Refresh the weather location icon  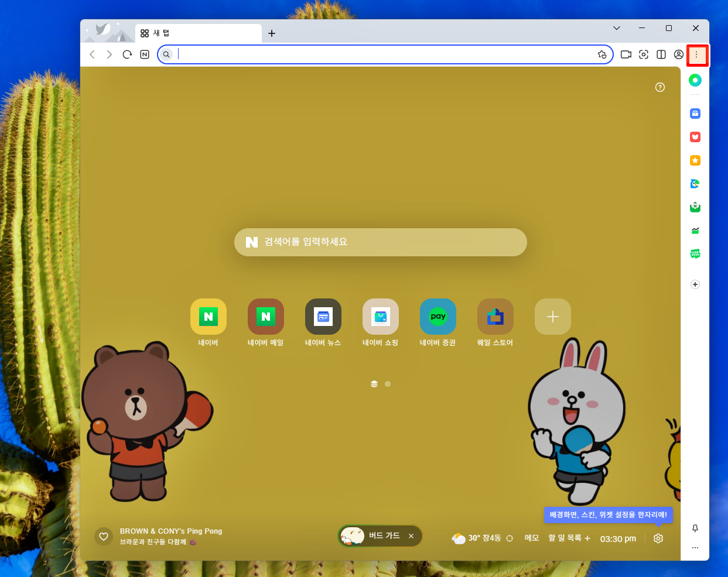(510, 538)
